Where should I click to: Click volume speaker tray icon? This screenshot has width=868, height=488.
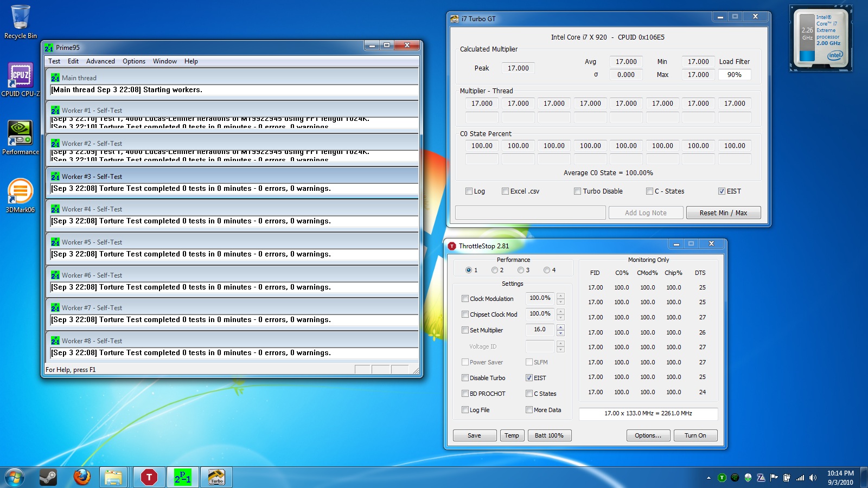pyautogui.click(x=813, y=478)
